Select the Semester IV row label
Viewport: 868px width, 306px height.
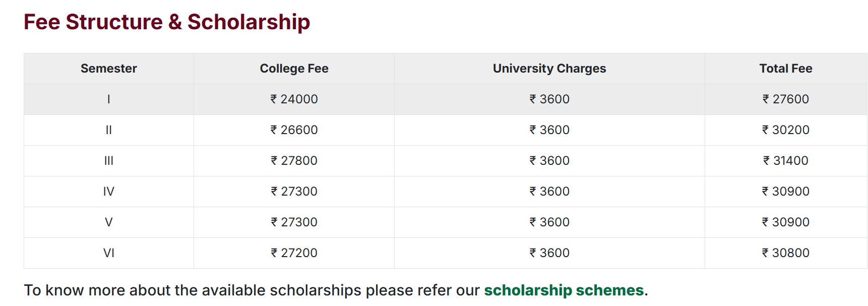[x=109, y=192]
